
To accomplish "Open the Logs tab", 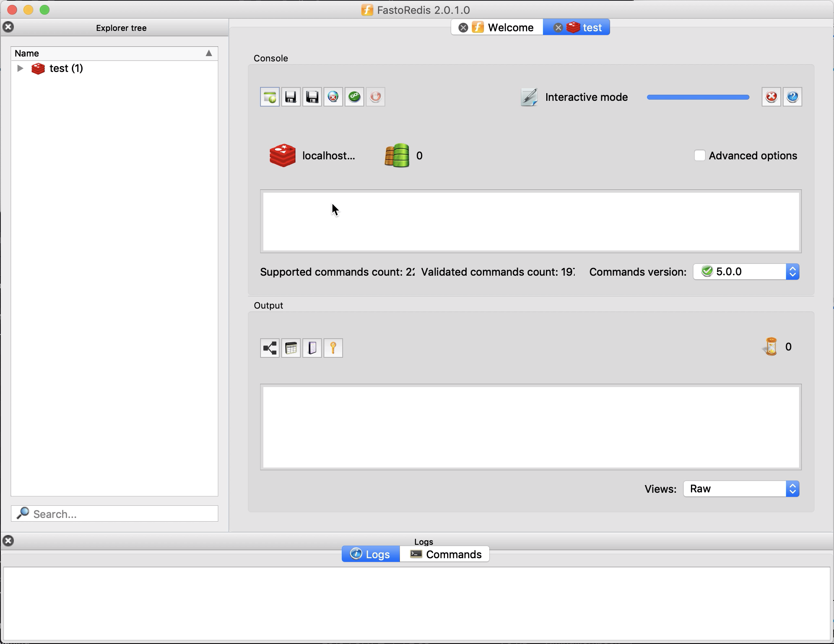I will pyautogui.click(x=371, y=554).
